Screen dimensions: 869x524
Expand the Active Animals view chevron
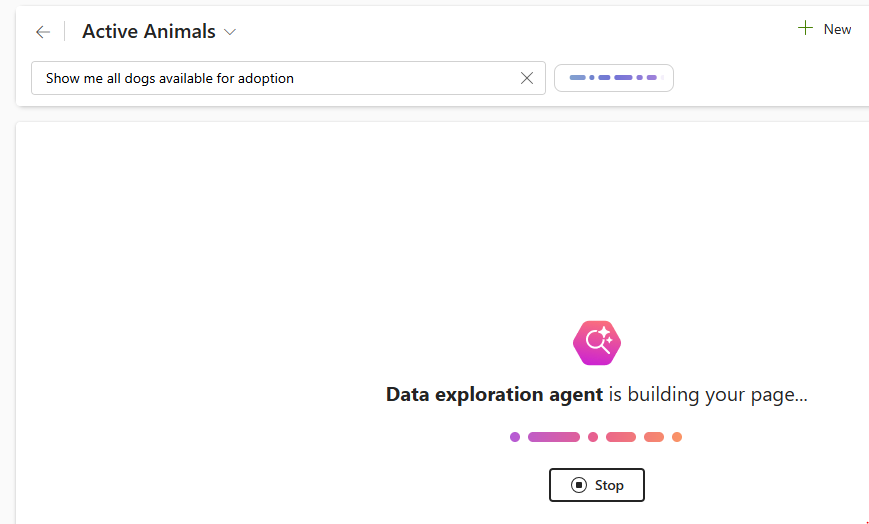click(x=230, y=32)
